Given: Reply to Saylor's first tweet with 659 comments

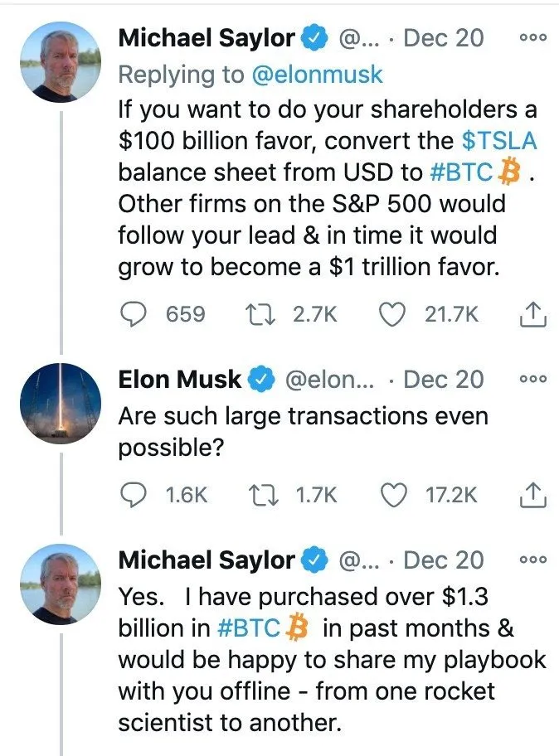Looking at the screenshot, I should [x=133, y=314].
